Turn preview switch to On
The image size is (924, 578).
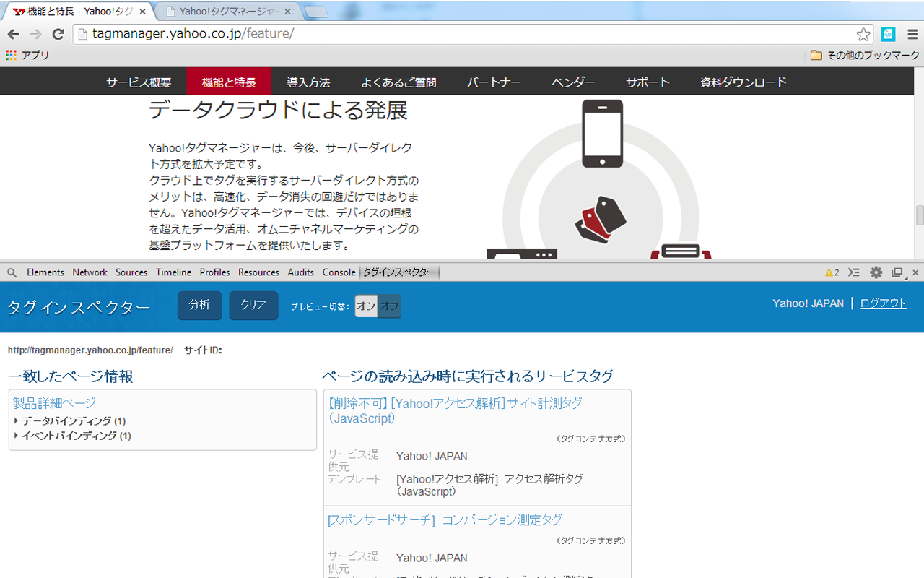coord(366,306)
